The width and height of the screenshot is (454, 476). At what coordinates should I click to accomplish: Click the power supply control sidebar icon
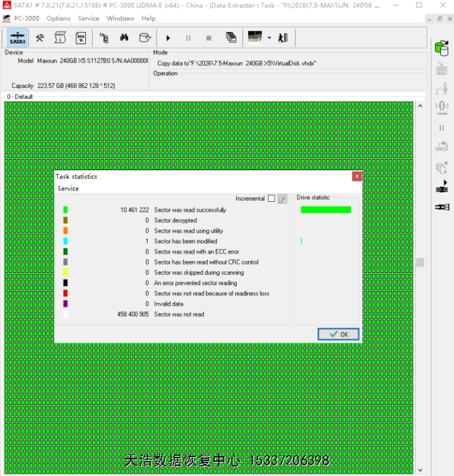pos(442,88)
